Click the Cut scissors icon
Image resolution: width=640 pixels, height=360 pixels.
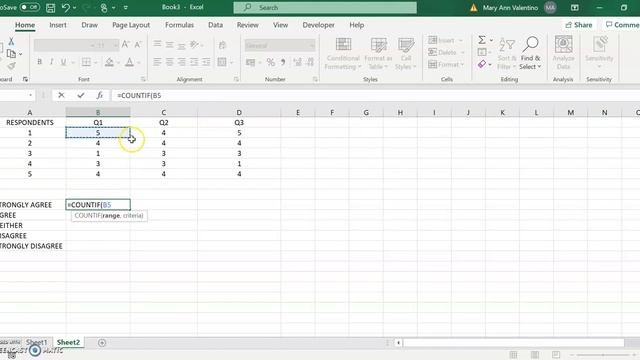(11, 41)
